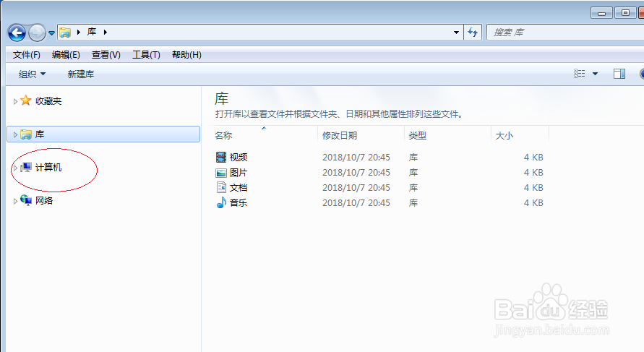Click the 库 breadcrumb in address bar

click(92, 32)
